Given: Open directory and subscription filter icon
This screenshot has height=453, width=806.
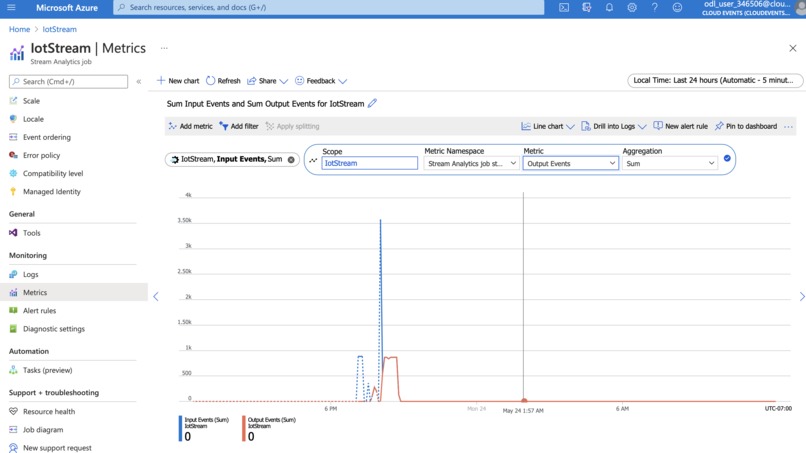Looking at the screenshot, I should pos(587,7).
